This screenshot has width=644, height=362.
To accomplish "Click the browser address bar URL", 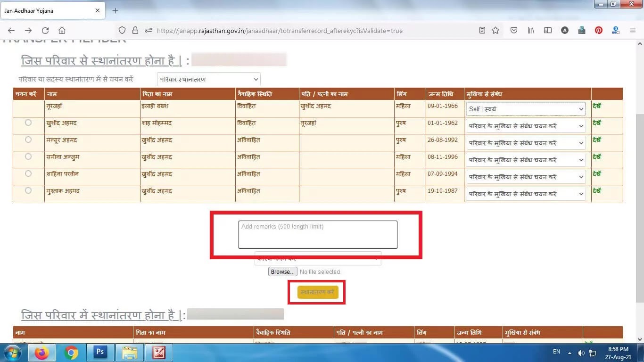I will point(280,31).
